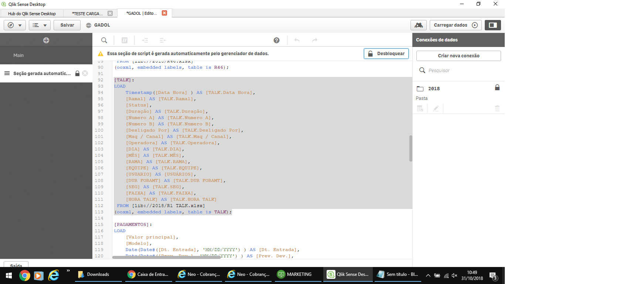Click the warning triangle icon
The height and width of the screenshot is (284, 644).
pyautogui.click(x=100, y=54)
